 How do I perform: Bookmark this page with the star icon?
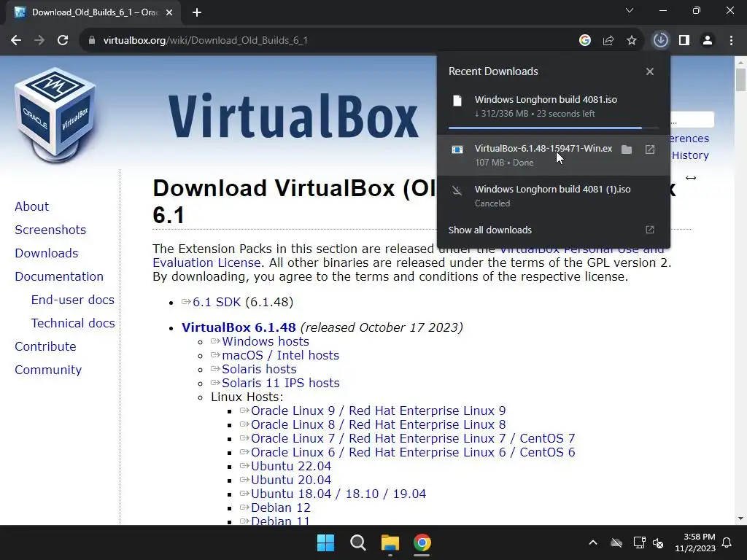631,41
